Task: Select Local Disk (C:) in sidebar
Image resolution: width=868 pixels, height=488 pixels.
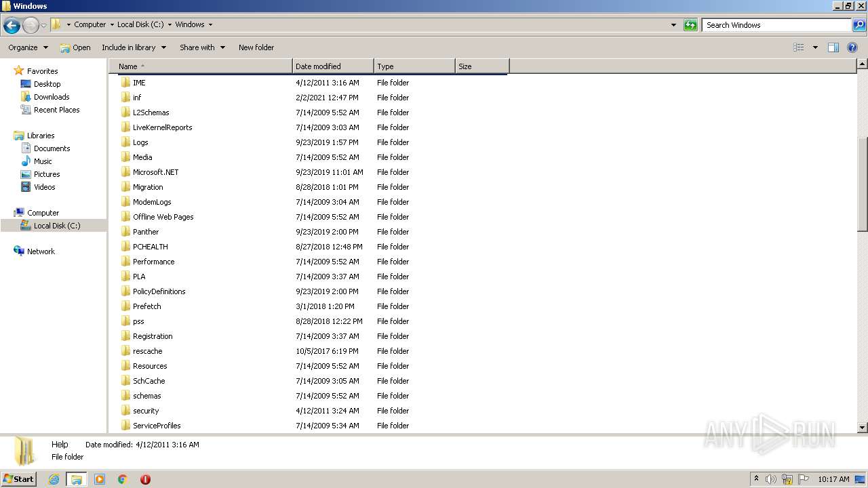Action: pyautogui.click(x=57, y=226)
